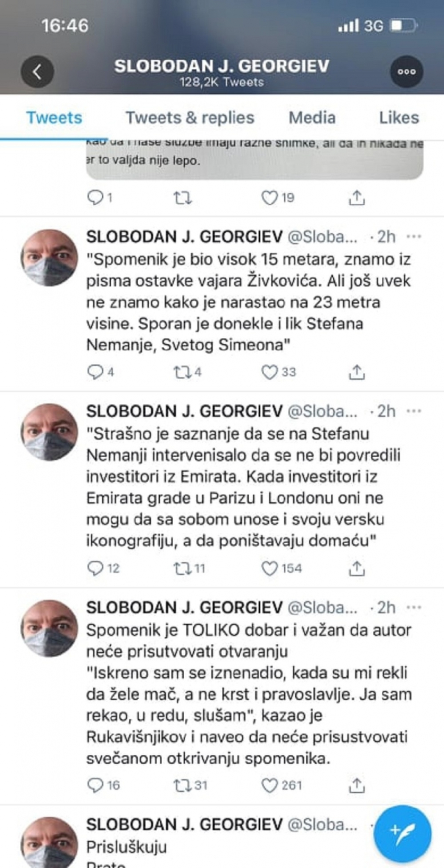
Task: Open the profile more options menu
Action: [x=407, y=72]
